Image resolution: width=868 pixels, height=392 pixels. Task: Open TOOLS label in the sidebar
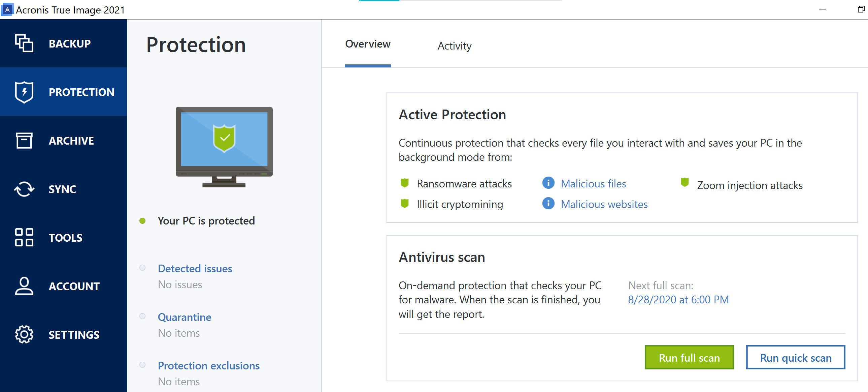click(65, 238)
